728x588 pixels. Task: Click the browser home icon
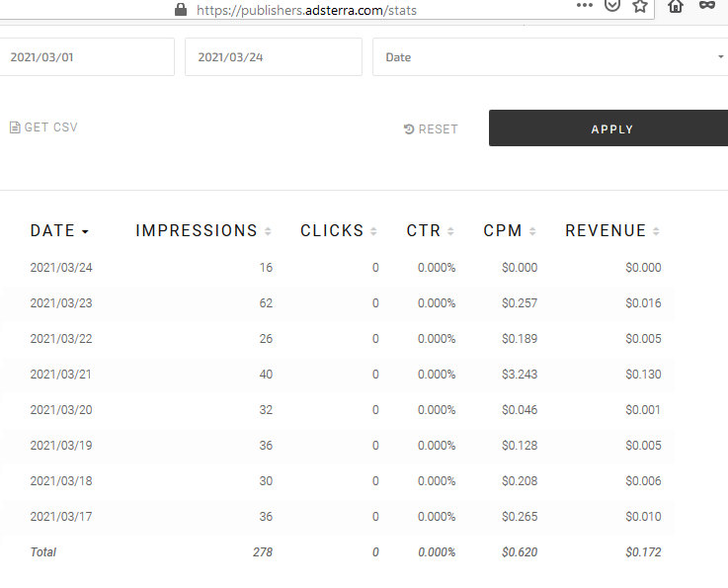click(x=676, y=6)
